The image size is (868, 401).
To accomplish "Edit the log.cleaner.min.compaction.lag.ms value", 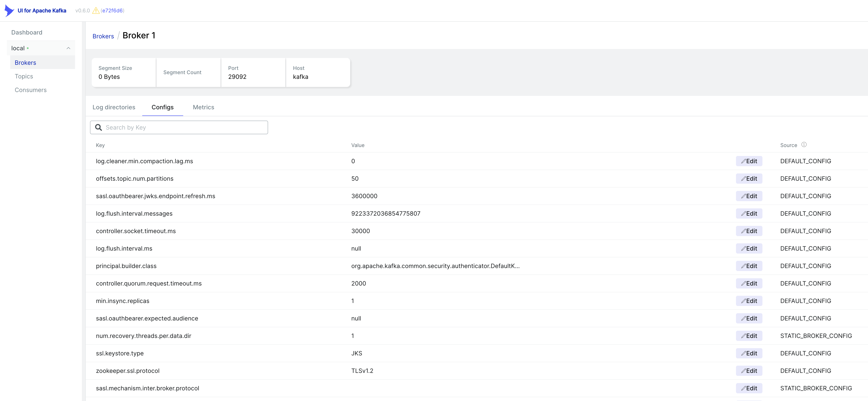I will pos(749,161).
